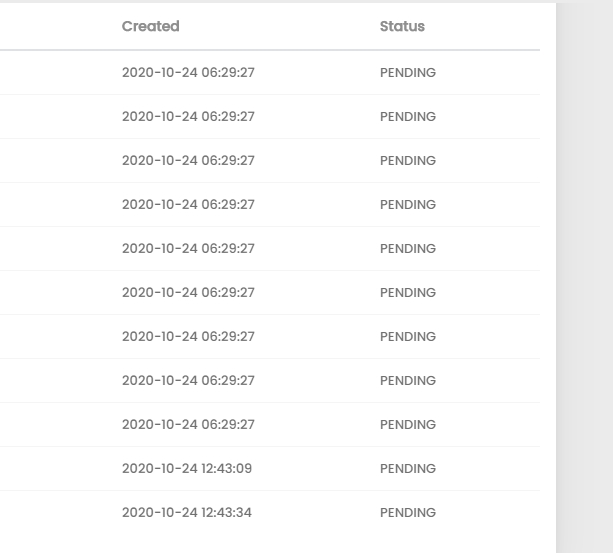Screen dimensions: 613x553
Task: Select the last 06:29:27 timestamp before 12:43:09
Action: 188,424
